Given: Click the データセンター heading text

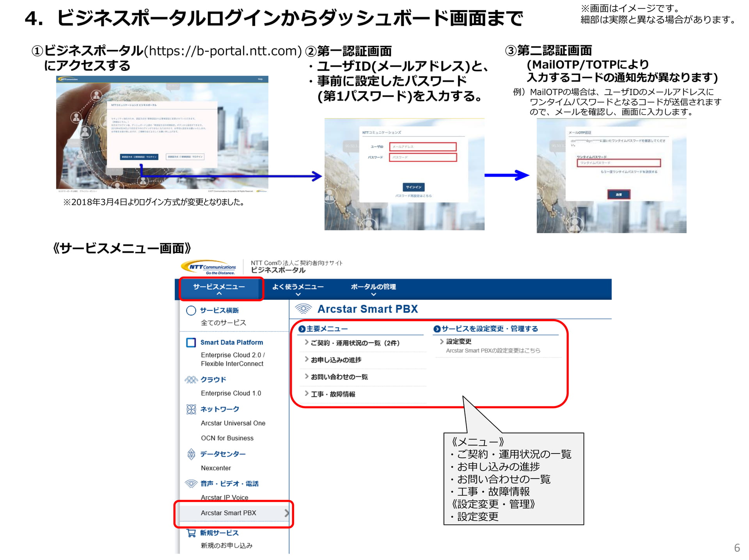Looking at the screenshot, I should click(223, 454).
